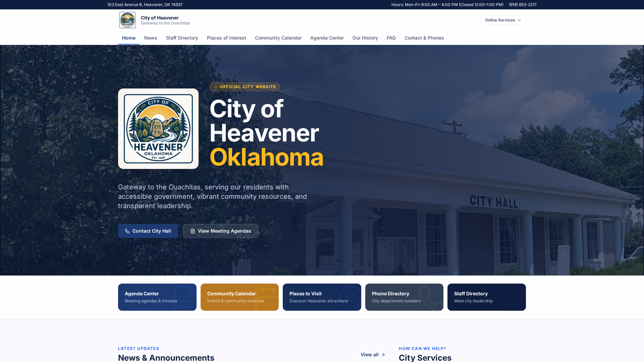Select Community Calendar in the nav bar
644x362 pixels.
click(278, 38)
